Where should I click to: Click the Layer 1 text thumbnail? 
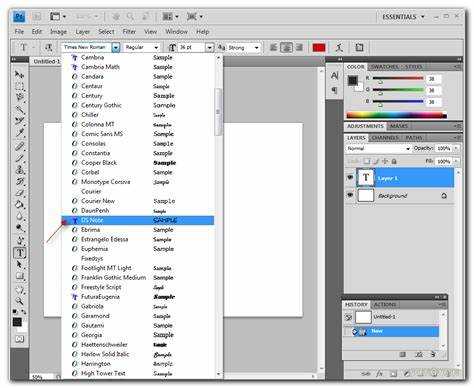[366, 177]
